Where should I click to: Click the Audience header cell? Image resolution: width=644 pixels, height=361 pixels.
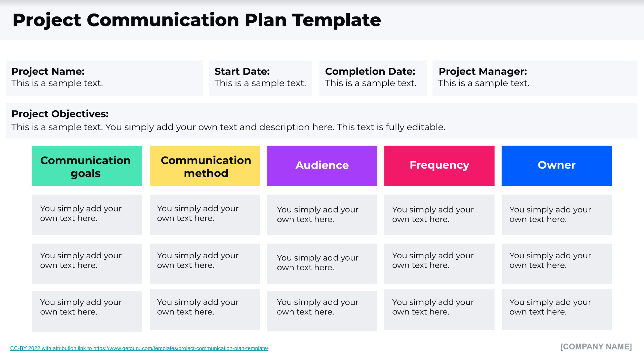pos(322,166)
